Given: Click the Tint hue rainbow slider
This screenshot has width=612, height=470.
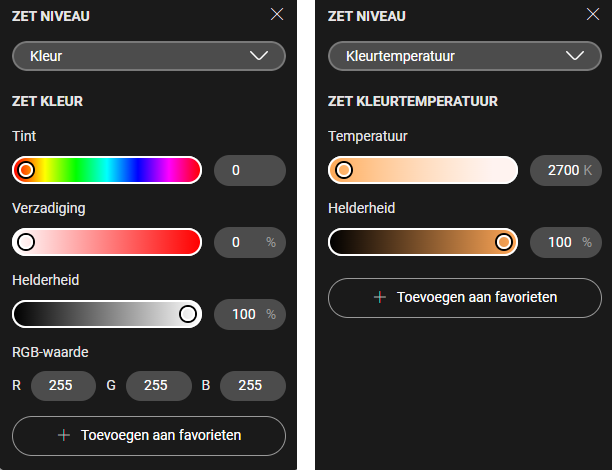Looking at the screenshot, I should 107,170.
